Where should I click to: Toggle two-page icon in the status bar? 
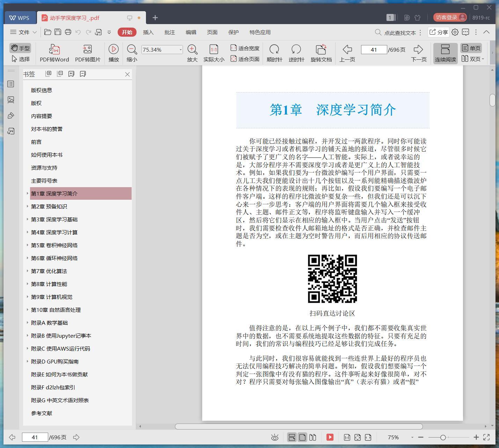tap(313, 437)
